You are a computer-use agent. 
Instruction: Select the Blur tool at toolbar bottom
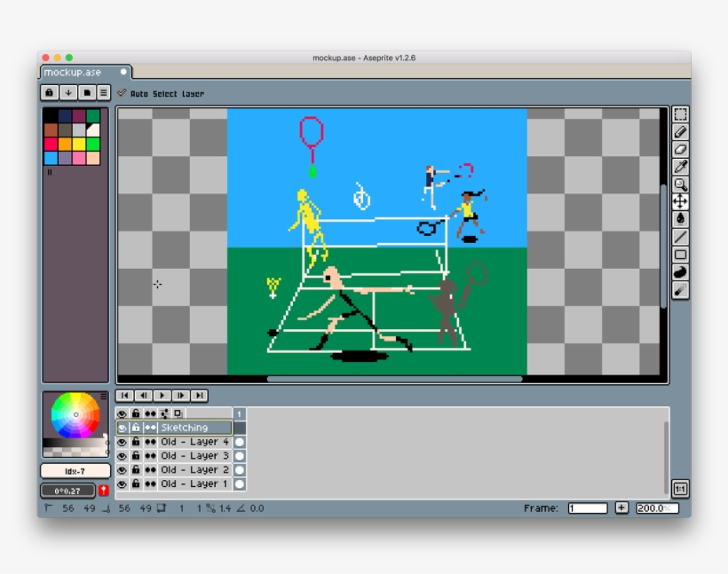pyautogui.click(x=680, y=290)
